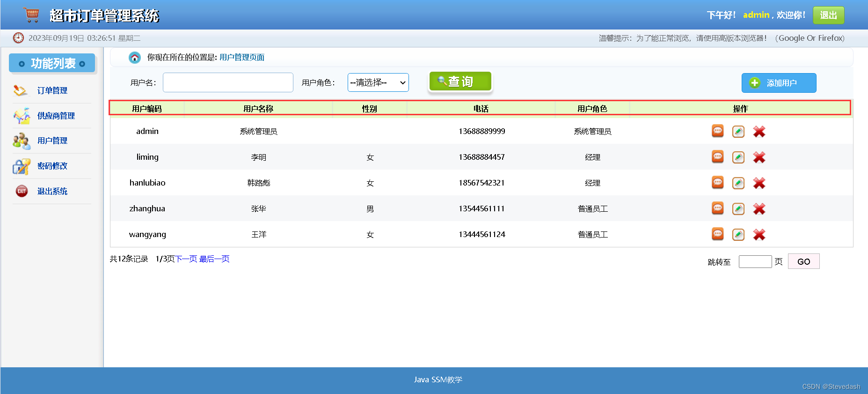868x394 pixels.
Task: Click the user code cell hanlubiao
Action: (147, 183)
